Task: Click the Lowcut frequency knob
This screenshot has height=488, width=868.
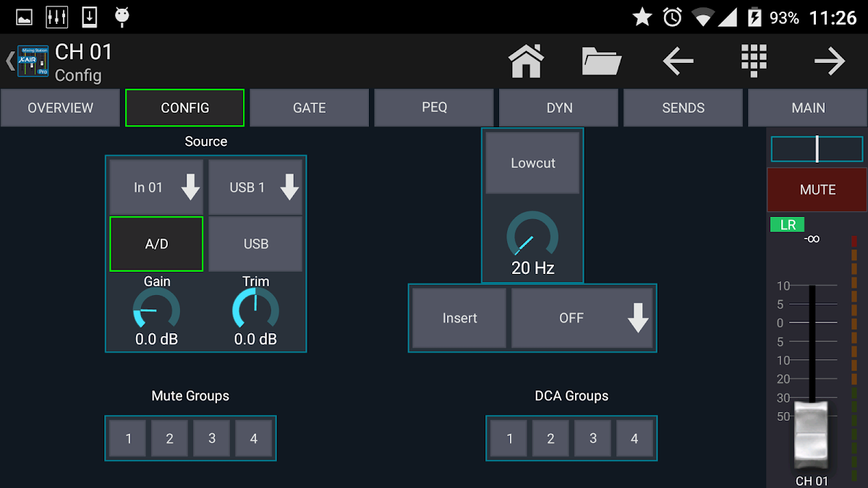Action: [x=532, y=236]
